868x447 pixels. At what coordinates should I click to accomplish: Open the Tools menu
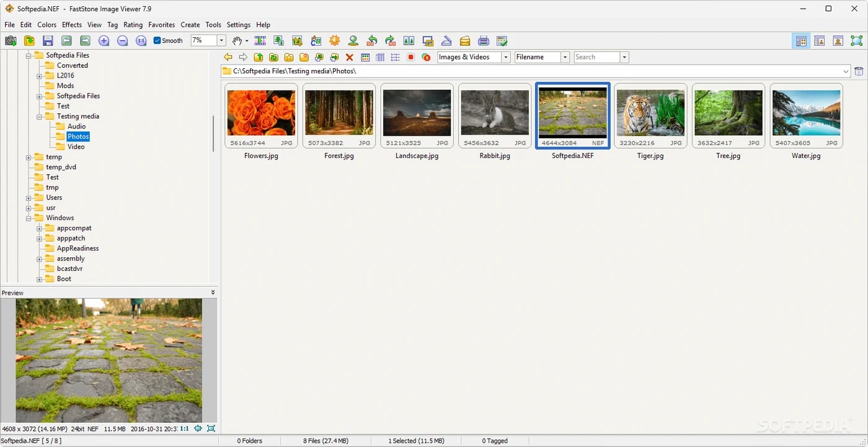(213, 25)
